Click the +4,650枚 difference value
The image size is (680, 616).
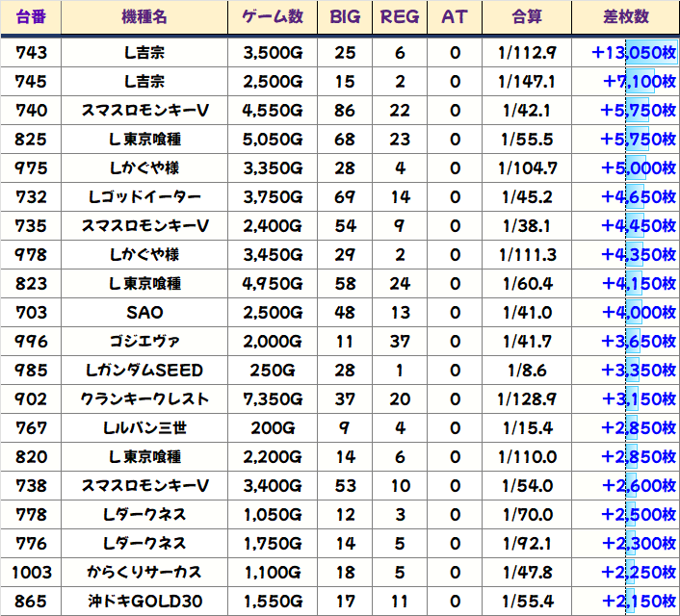[x=639, y=197]
